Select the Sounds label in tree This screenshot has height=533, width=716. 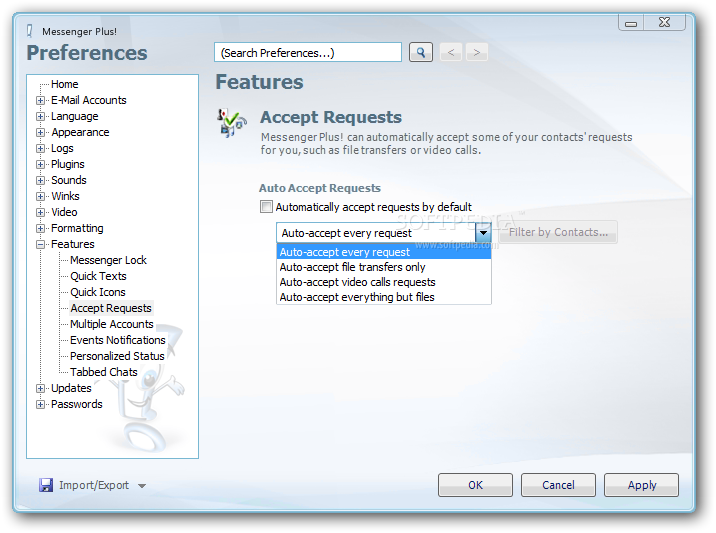[x=68, y=180]
